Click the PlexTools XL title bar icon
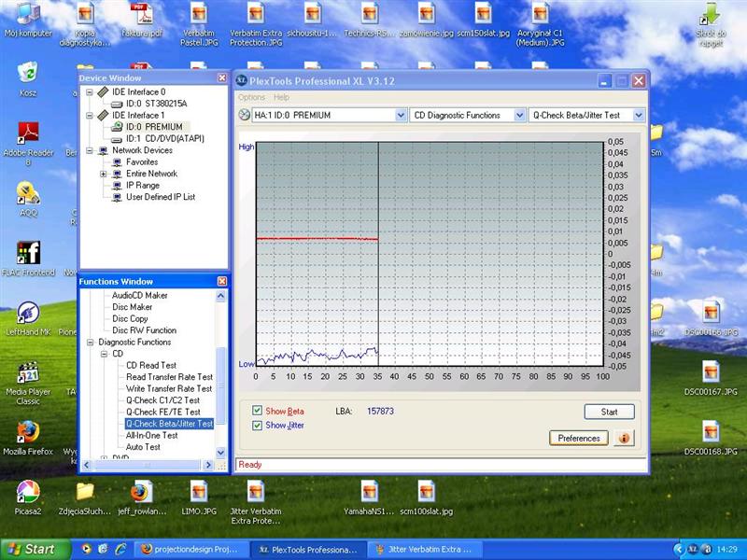This screenshot has width=747, height=560. (242, 81)
